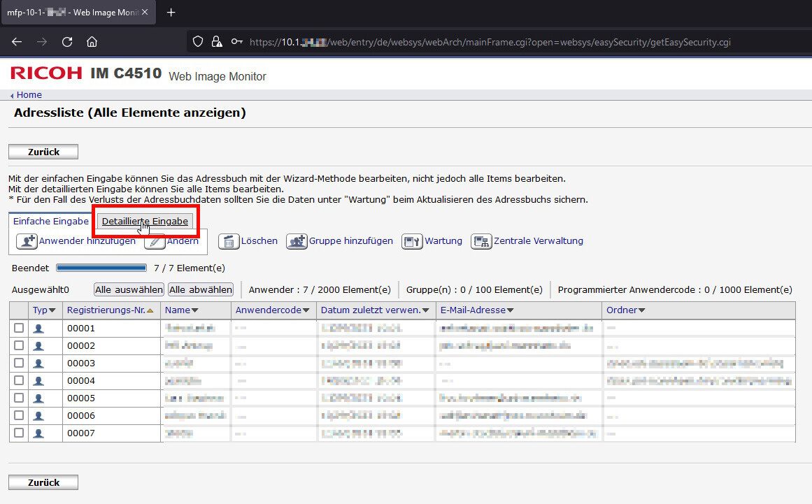The image size is (812, 504).
Task: Click the padlock site security icon
Action: 217,42
